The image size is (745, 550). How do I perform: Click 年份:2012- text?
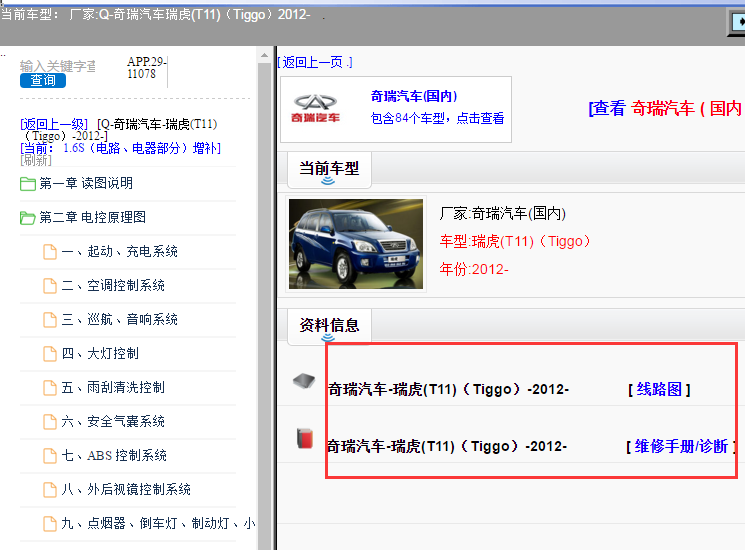[474, 269]
